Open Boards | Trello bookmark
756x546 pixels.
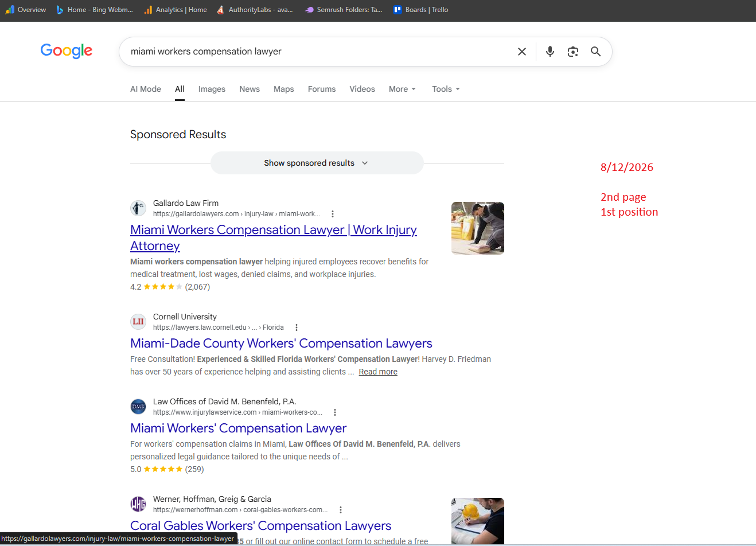(421, 10)
